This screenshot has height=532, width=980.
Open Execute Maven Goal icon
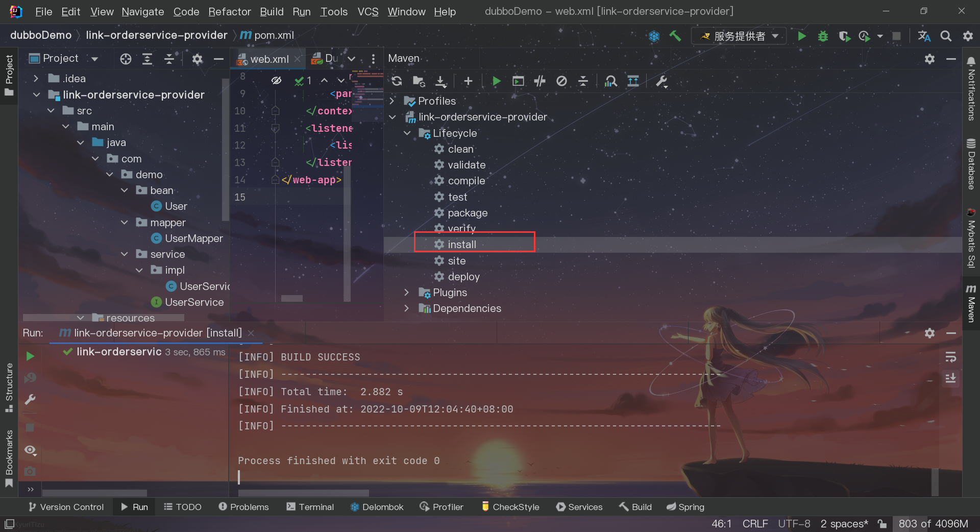click(518, 81)
